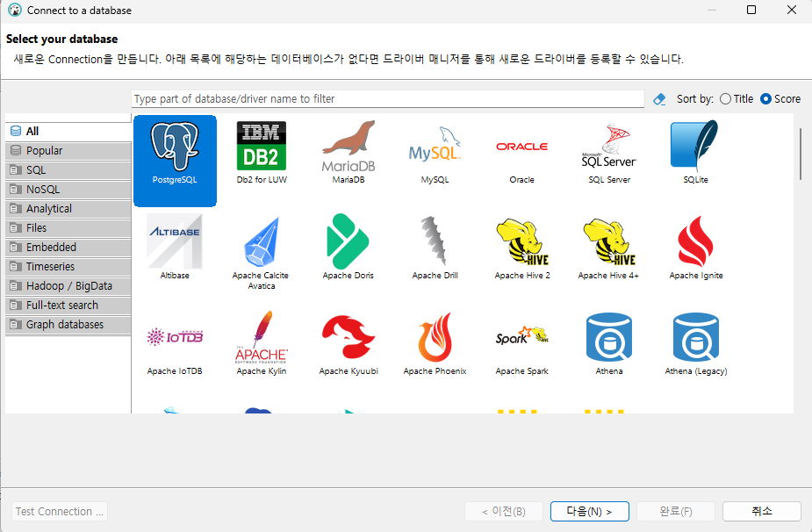The height and width of the screenshot is (532, 812).
Task: Sort drivers by Title
Action: 737,99
